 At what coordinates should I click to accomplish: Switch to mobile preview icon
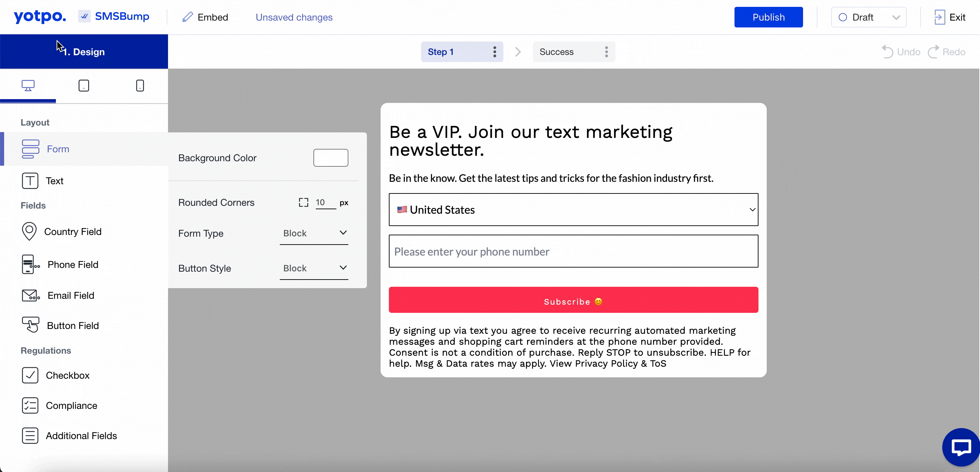(x=140, y=86)
